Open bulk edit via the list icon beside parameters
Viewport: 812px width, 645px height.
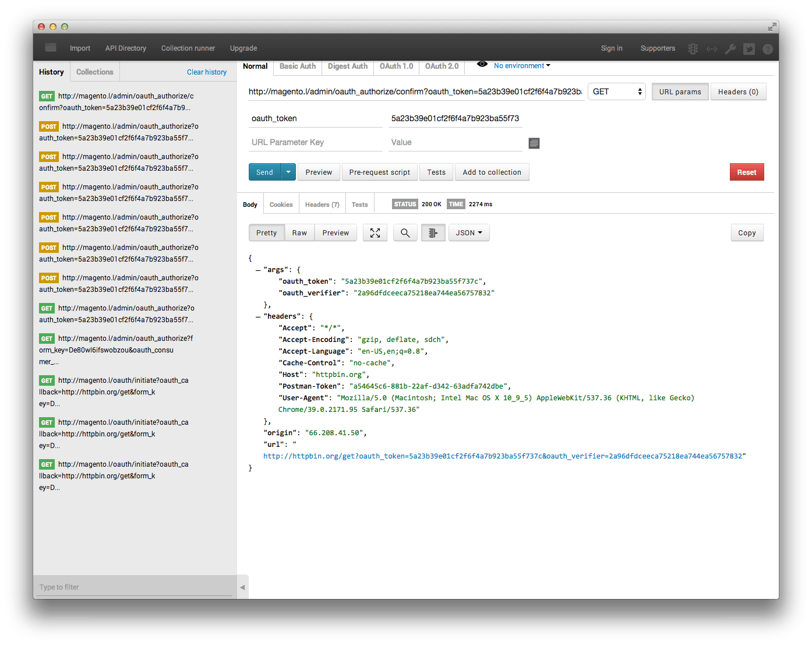click(x=534, y=143)
